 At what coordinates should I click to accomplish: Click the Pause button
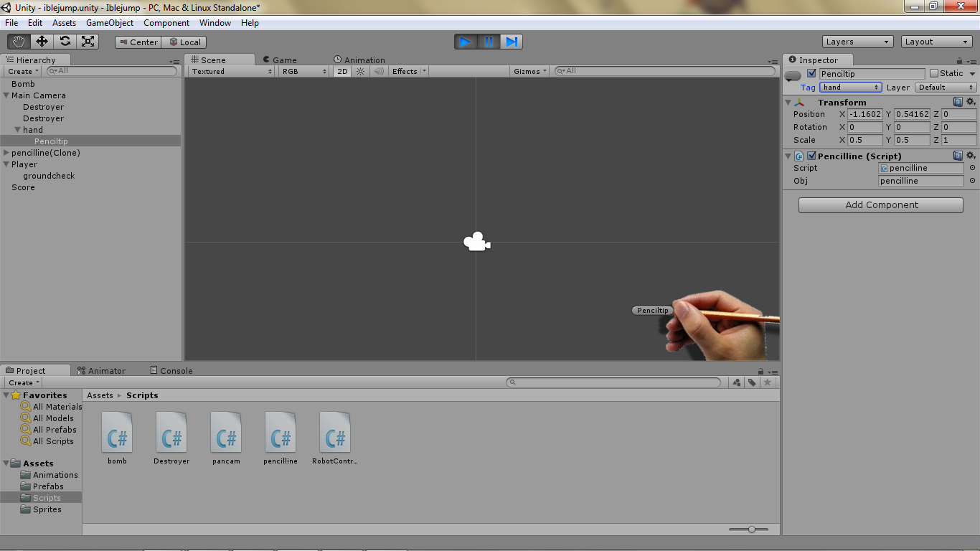[489, 42]
